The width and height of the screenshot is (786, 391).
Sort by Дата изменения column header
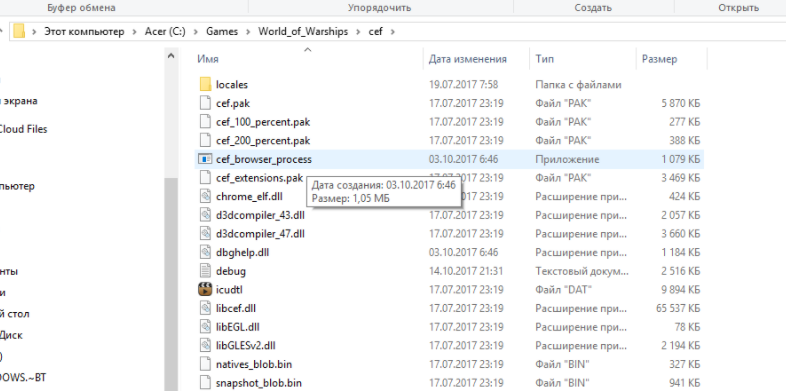(467, 59)
